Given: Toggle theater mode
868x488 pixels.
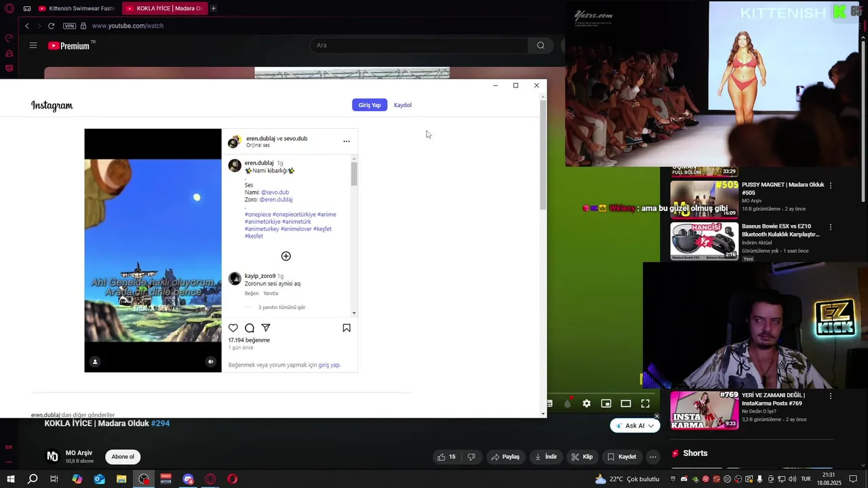Looking at the screenshot, I should click(626, 404).
